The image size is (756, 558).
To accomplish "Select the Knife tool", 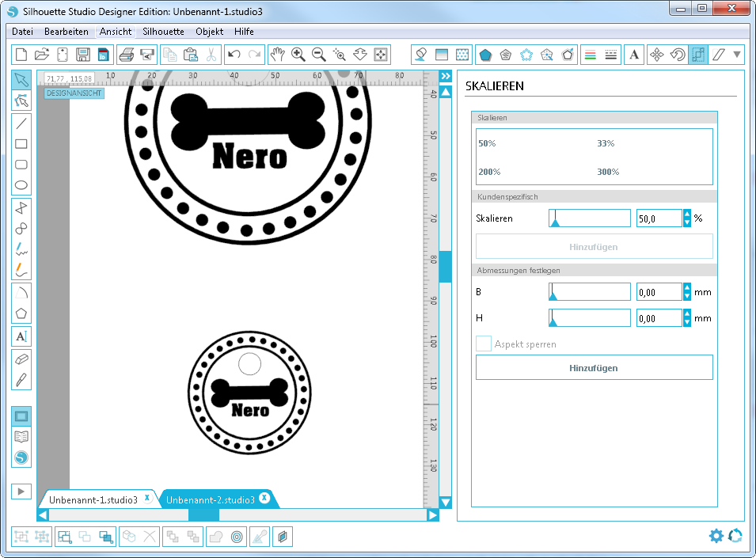I will click(21, 379).
